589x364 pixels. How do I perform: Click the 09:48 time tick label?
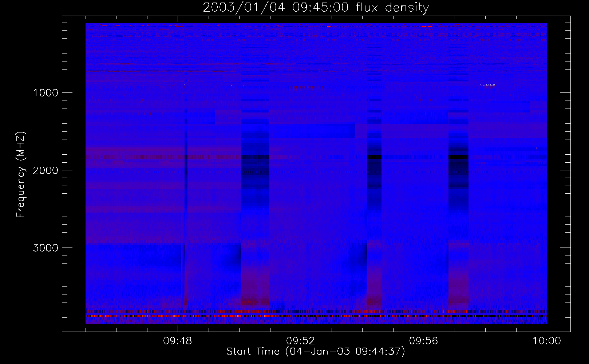click(x=178, y=341)
